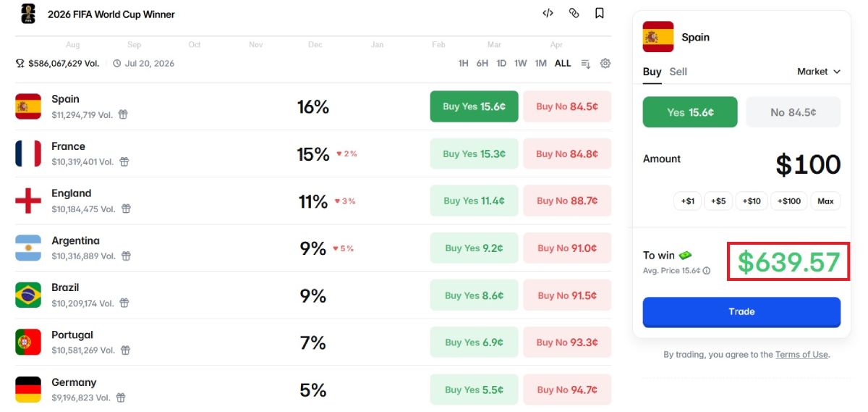
Task: Select the No 84.5¢ outcome option
Action: click(793, 112)
